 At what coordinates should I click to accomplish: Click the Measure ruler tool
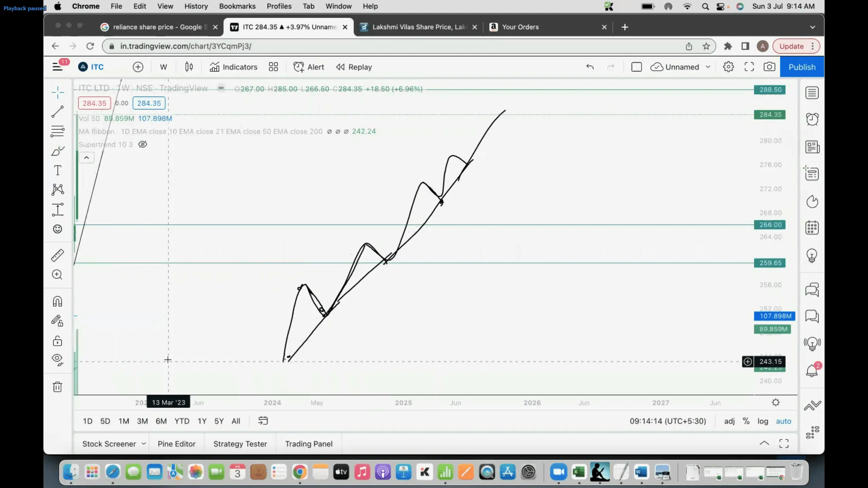(x=57, y=255)
